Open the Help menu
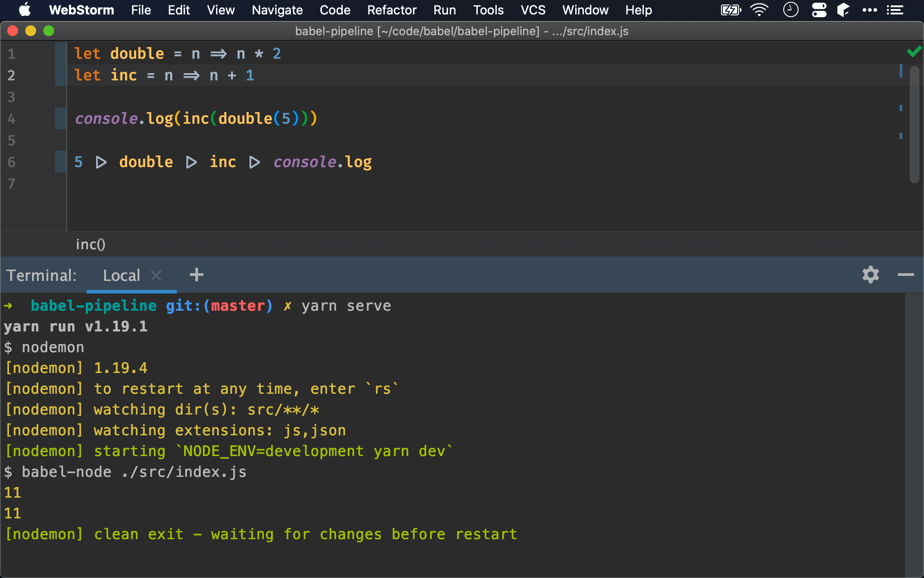 point(638,10)
